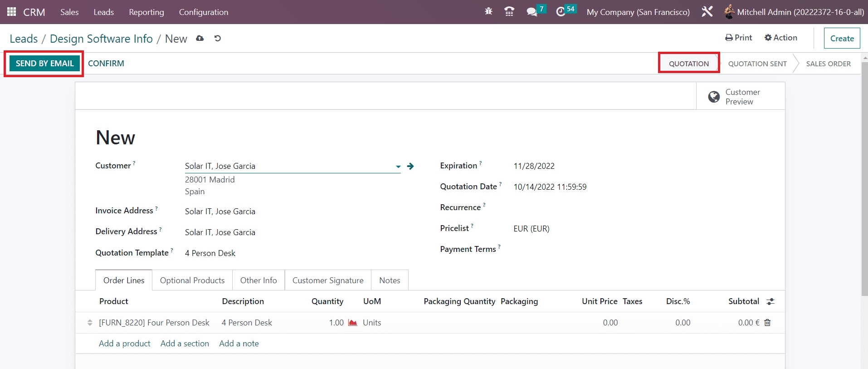Click the cloud save icon
This screenshot has height=369, width=868.
tap(200, 39)
